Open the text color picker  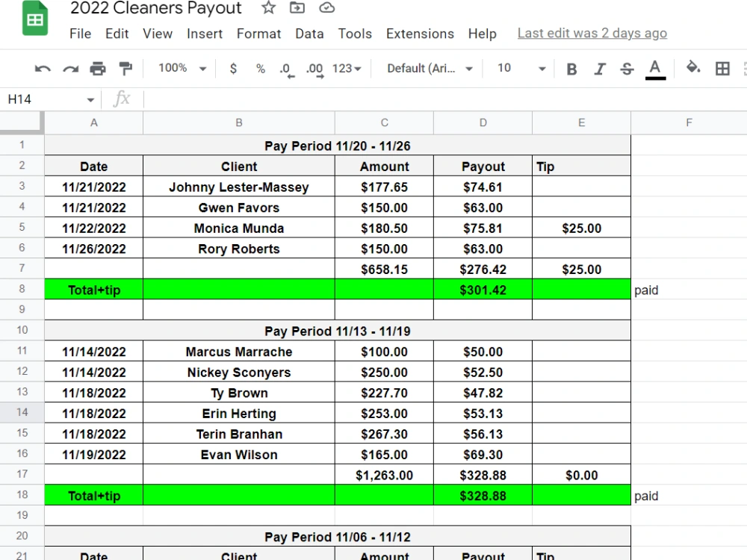(x=655, y=69)
